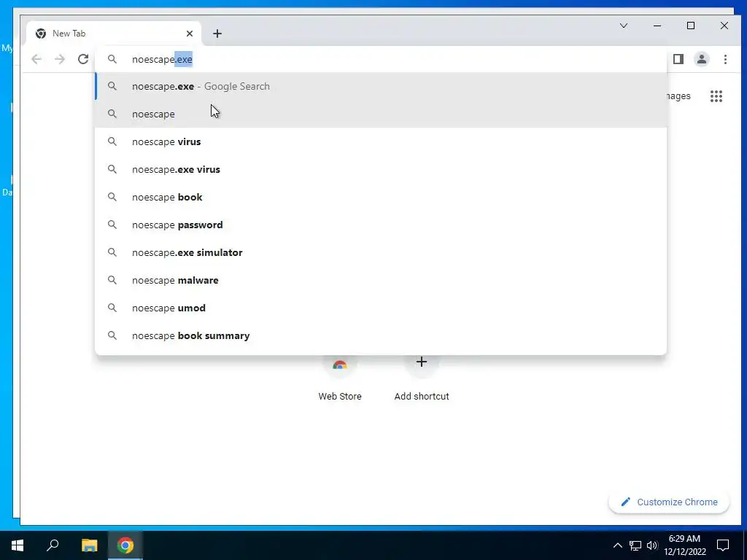Open the taskbar search icon
This screenshot has height=560, width=747.
[53, 545]
